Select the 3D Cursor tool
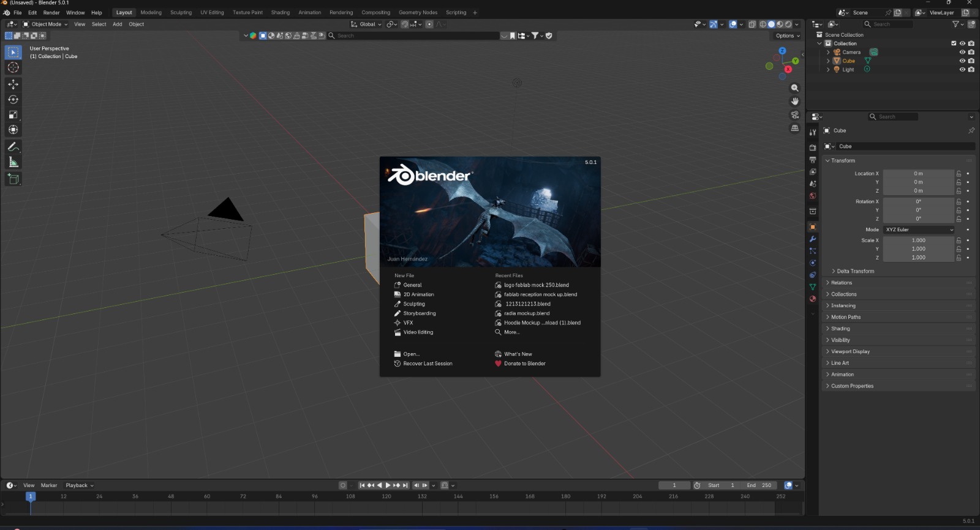The image size is (980, 530). pyautogui.click(x=13, y=67)
